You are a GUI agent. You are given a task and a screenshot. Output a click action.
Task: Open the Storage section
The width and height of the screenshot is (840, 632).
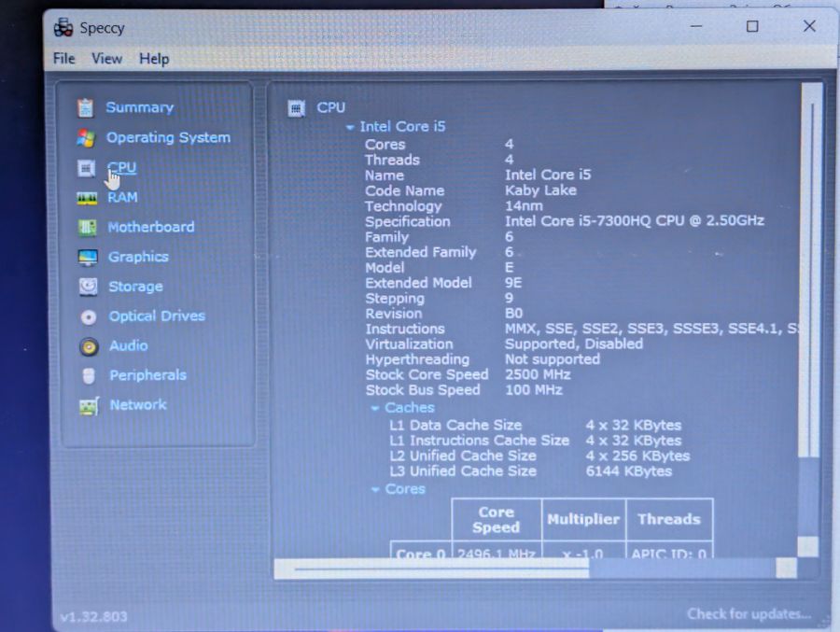click(x=135, y=287)
